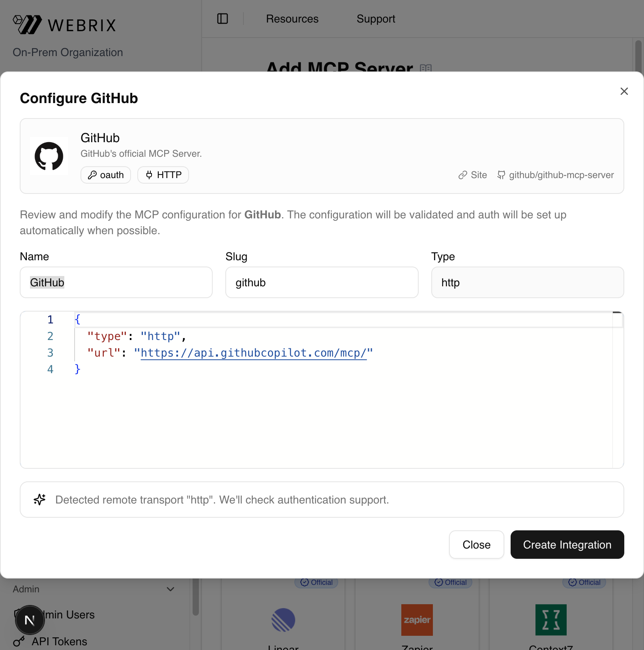Screen dimensions: 644x650
Task: Close the Configure GitHub dialog with X
Action: pyautogui.click(x=624, y=91)
